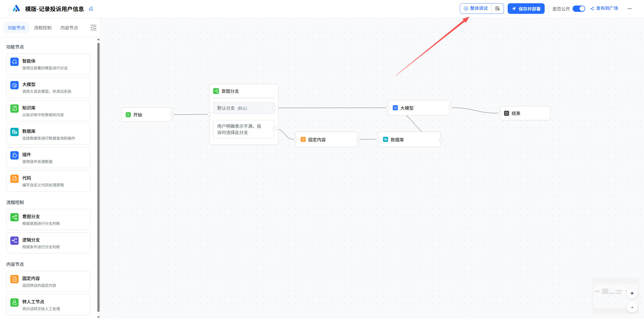Click the 智能体 node icon in the sidebar
This screenshot has height=319, width=644.
[14, 62]
